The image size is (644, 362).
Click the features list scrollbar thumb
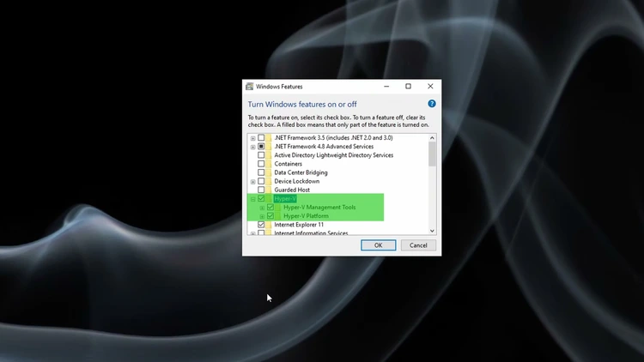(x=432, y=154)
